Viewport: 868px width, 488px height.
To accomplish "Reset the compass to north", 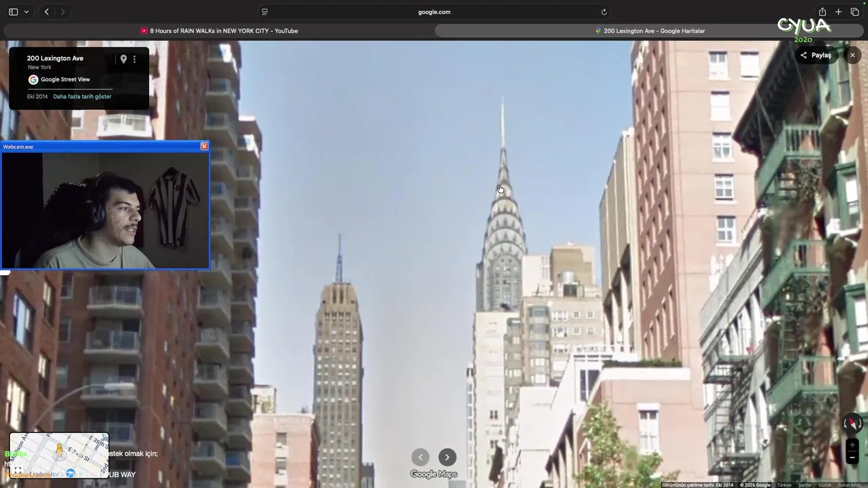I will coord(852,423).
